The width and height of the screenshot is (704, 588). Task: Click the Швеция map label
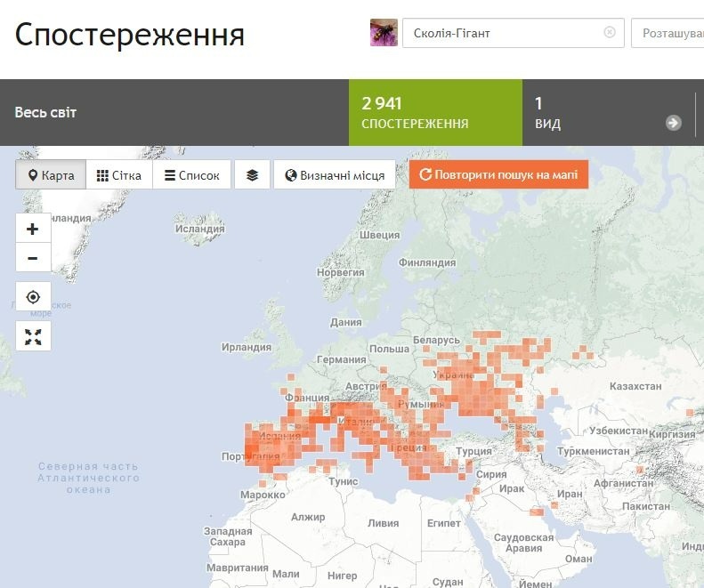379,235
